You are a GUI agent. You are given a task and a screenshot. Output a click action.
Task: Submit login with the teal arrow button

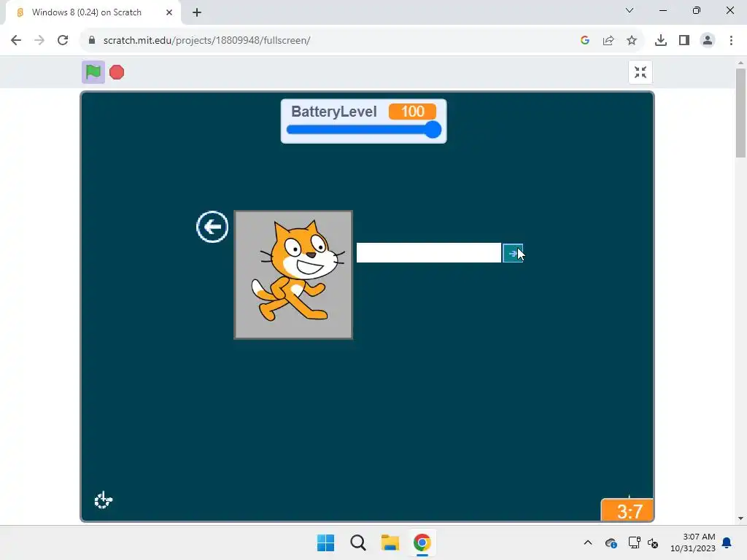(513, 253)
